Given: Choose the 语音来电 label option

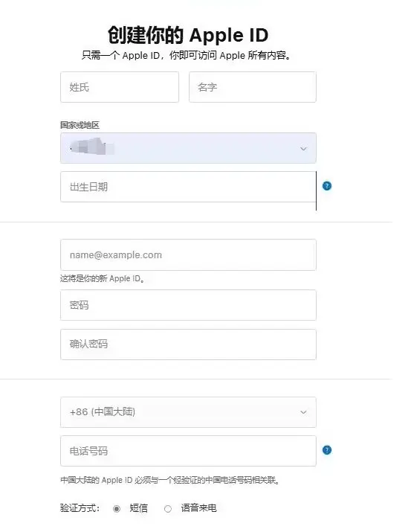Looking at the screenshot, I should tap(198, 508).
